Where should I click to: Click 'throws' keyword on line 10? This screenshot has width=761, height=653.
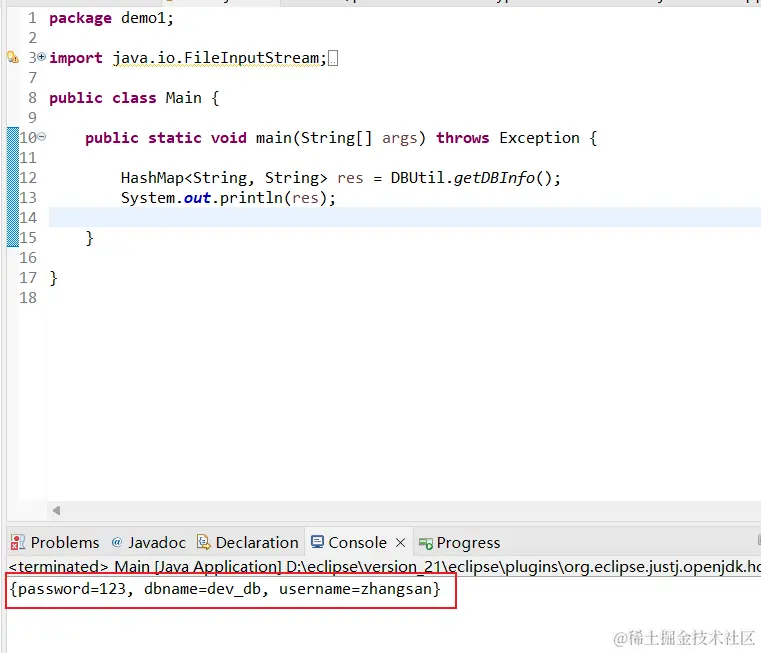click(x=463, y=138)
